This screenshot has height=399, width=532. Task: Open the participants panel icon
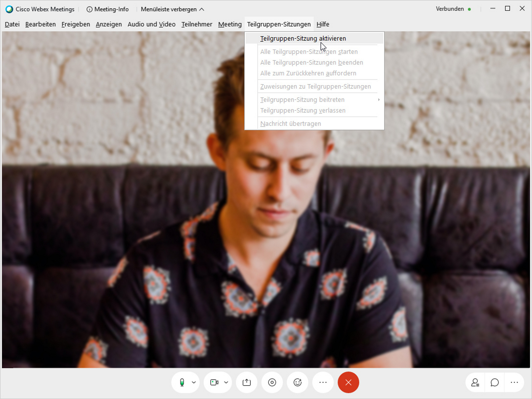(475, 382)
